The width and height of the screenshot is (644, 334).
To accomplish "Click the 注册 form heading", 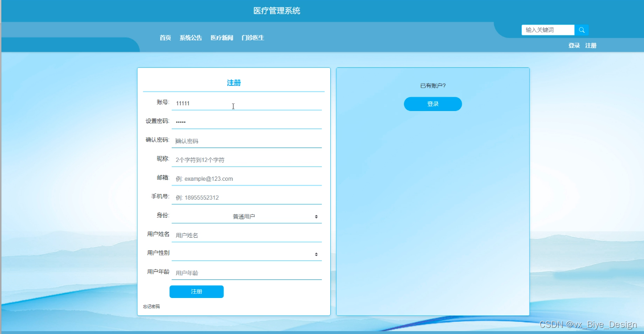I will [x=234, y=83].
